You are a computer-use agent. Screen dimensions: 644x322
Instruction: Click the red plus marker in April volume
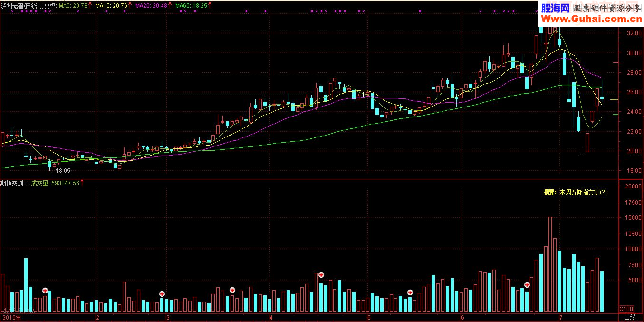point(321,274)
